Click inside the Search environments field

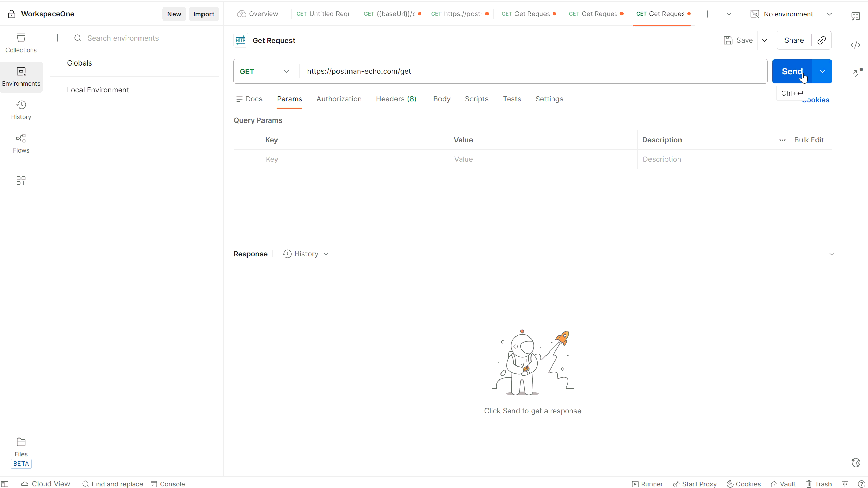tap(143, 38)
